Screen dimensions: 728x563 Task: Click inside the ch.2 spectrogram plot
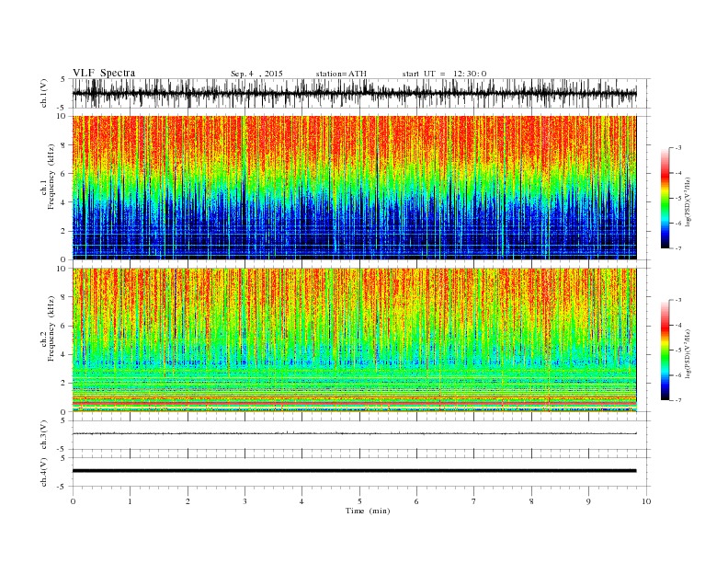(x=354, y=340)
